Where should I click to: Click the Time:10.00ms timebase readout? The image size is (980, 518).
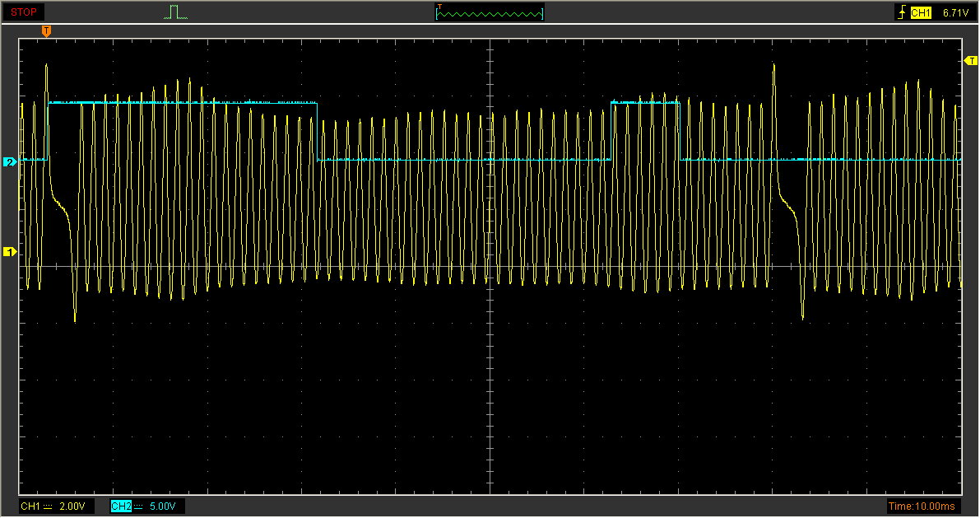(x=922, y=506)
